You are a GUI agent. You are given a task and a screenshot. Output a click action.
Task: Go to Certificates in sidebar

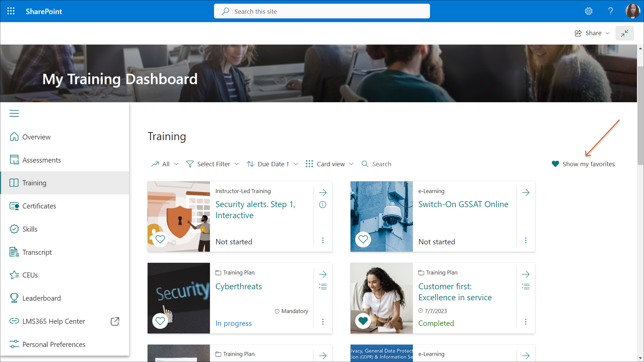coord(39,206)
